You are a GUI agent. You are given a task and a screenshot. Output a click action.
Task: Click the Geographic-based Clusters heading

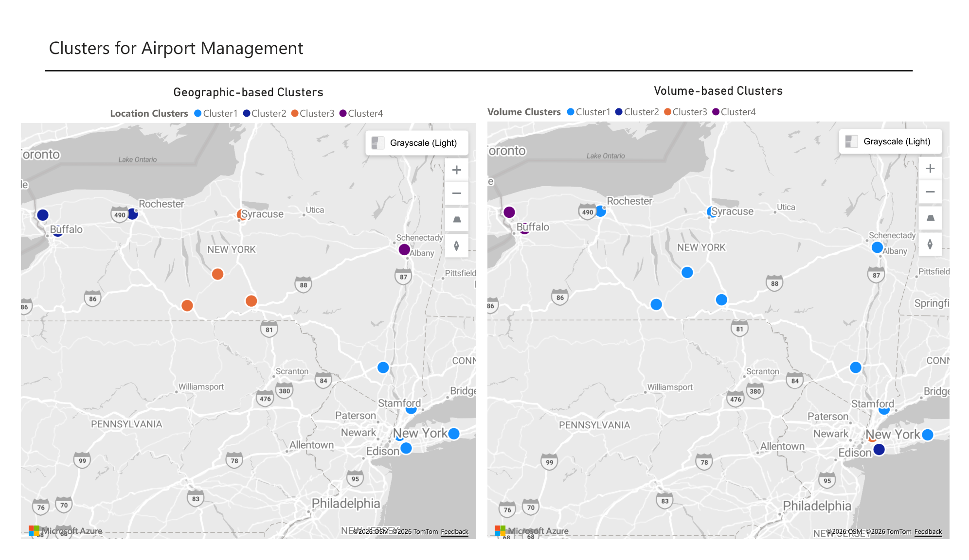tap(248, 92)
